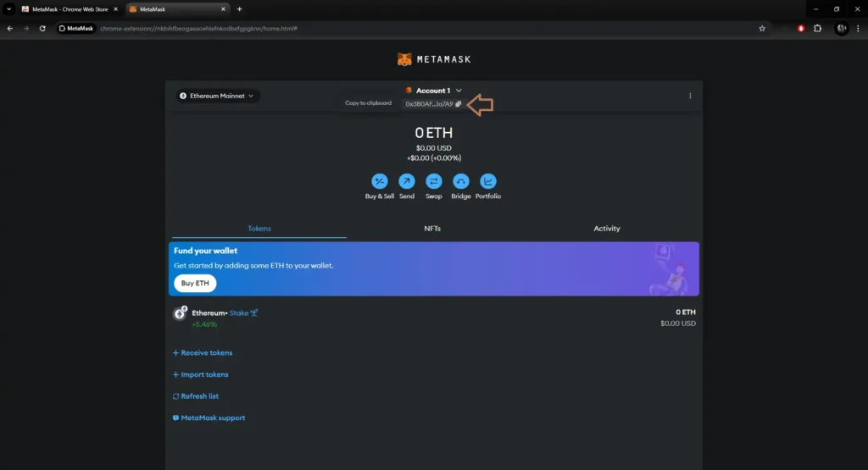Go forward in browser history

[26, 28]
